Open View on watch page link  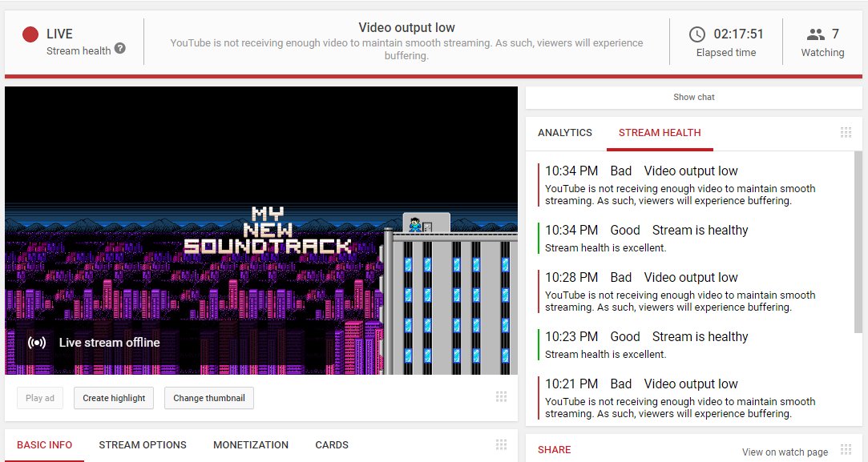pyautogui.click(x=785, y=452)
